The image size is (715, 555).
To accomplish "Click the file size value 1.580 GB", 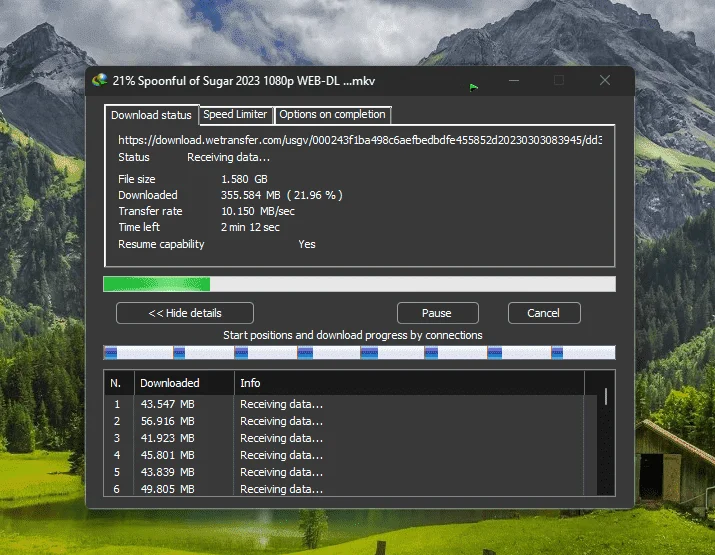I will pos(244,179).
